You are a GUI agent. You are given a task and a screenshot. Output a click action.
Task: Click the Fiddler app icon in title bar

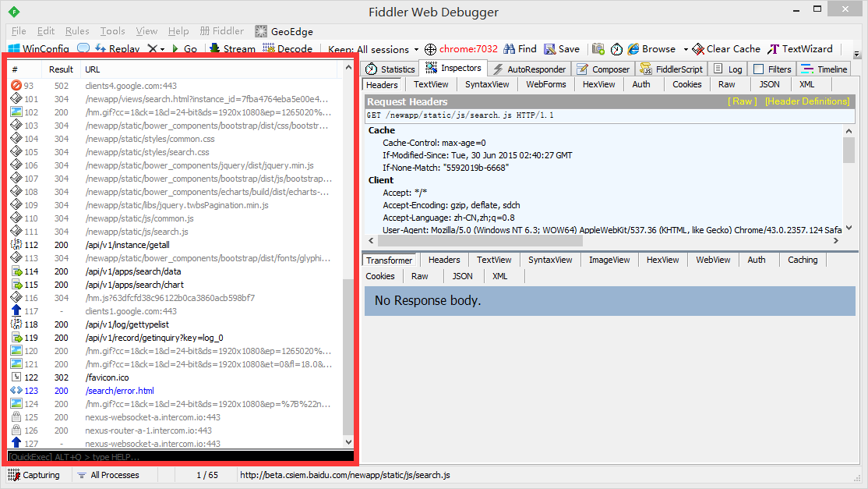14,12
